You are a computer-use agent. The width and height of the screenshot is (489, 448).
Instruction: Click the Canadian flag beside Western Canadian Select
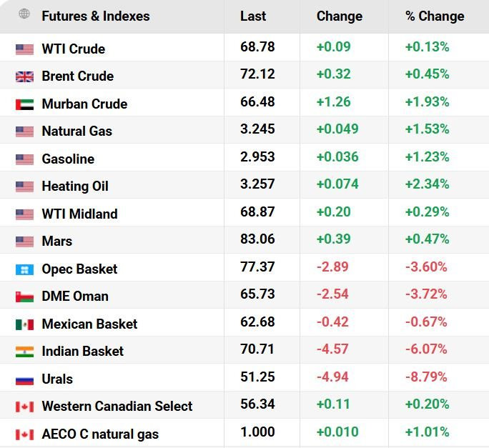coord(24,407)
